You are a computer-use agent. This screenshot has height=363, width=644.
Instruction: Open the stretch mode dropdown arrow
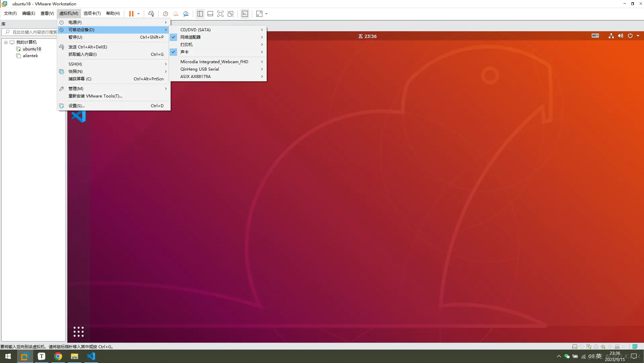click(266, 14)
